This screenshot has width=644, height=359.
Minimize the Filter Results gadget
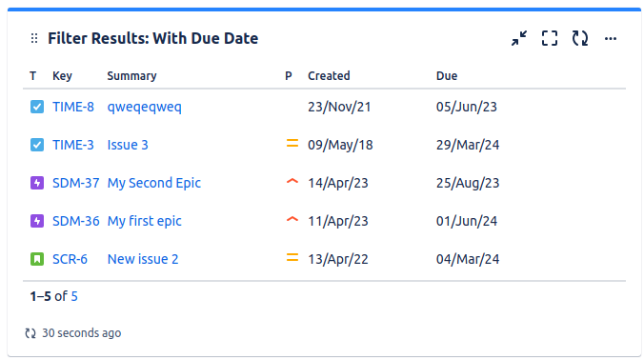pos(519,38)
